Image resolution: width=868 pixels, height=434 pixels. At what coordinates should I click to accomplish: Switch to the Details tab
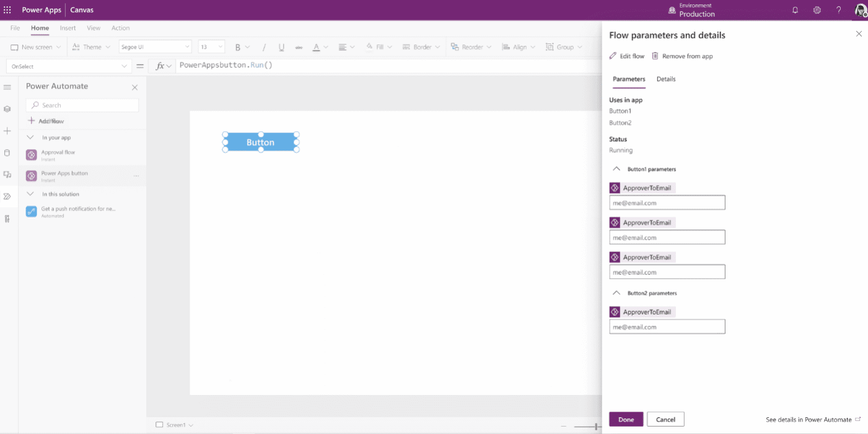point(665,79)
